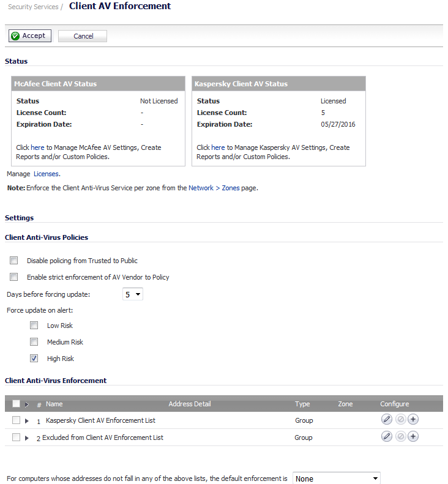Image resolution: width=448 pixels, height=484 pixels.
Task: Edit the Kaspersky Client AV Enforcement List via its pencil icon
Action: [x=387, y=419]
